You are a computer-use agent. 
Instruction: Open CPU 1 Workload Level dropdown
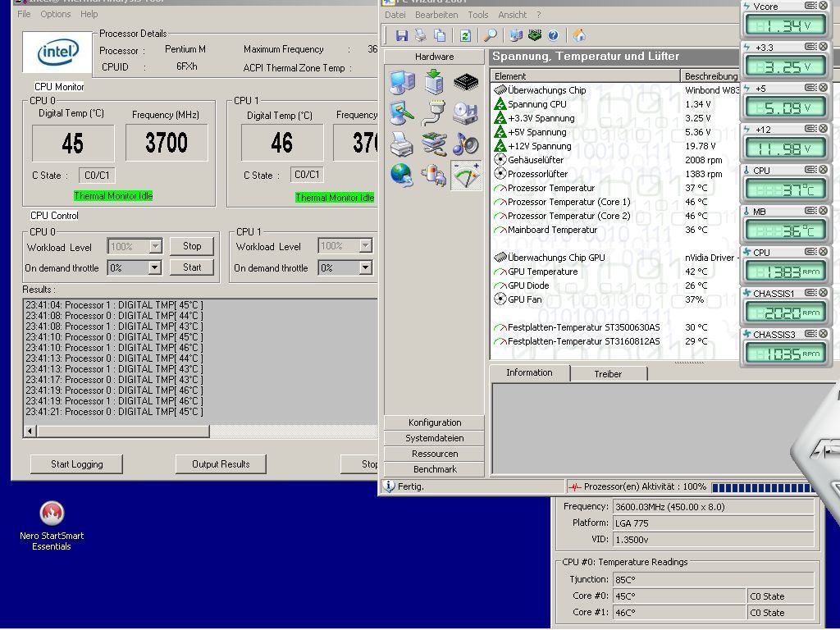click(x=365, y=245)
